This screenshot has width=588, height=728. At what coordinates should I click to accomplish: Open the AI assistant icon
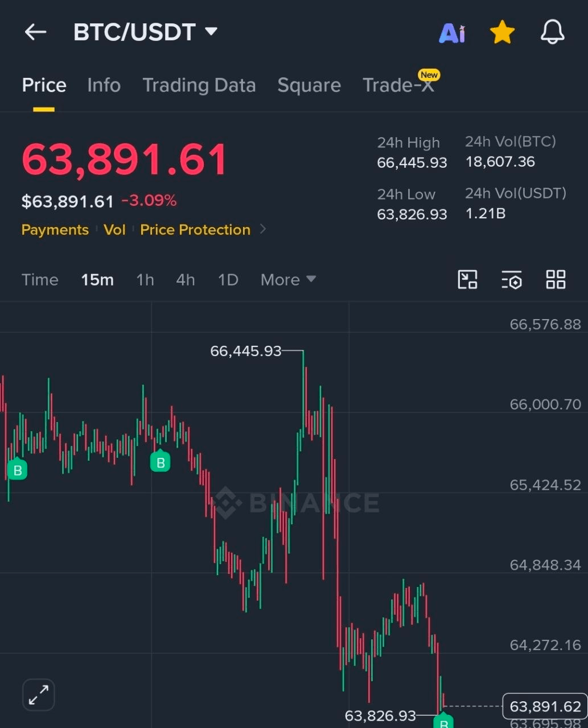[x=452, y=34]
